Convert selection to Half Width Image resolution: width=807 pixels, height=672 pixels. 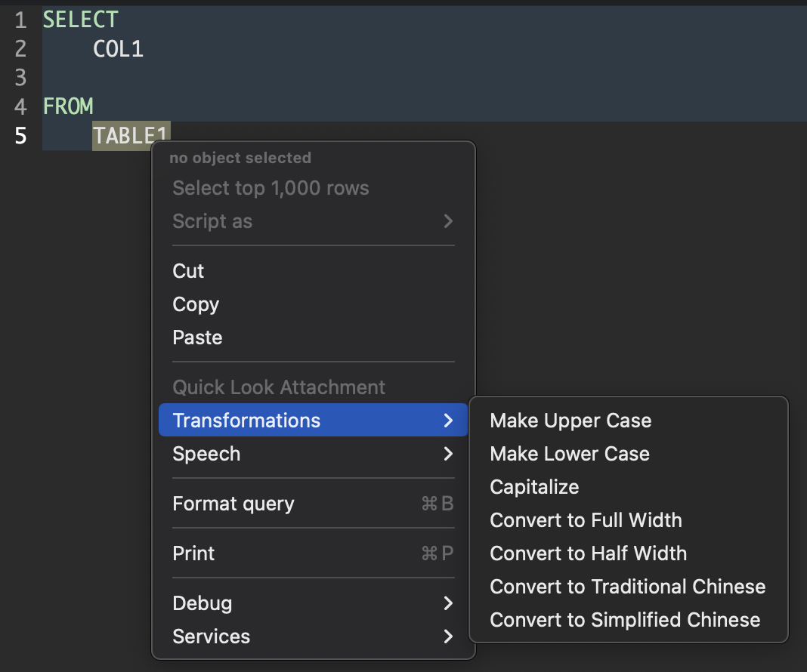588,553
